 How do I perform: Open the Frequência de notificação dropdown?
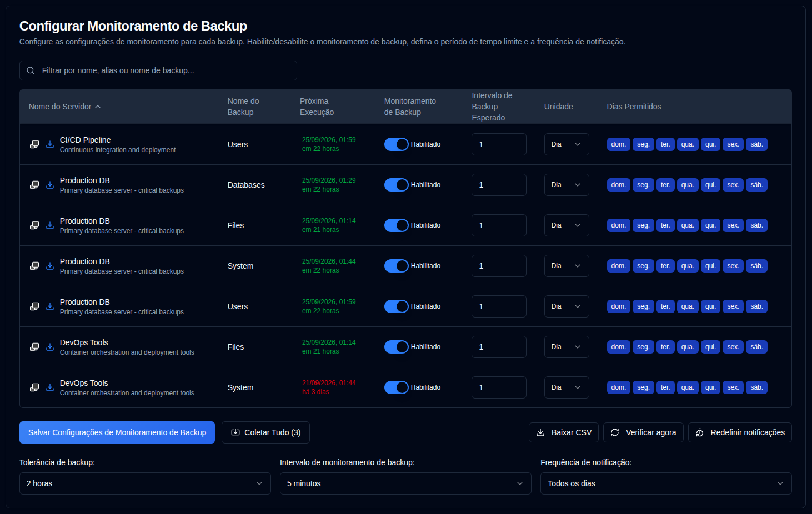[x=666, y=483]
